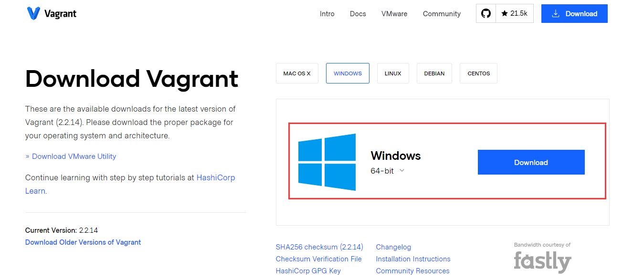
Task: Open HashiCorp GPG Key link
Action: [308, 271]
